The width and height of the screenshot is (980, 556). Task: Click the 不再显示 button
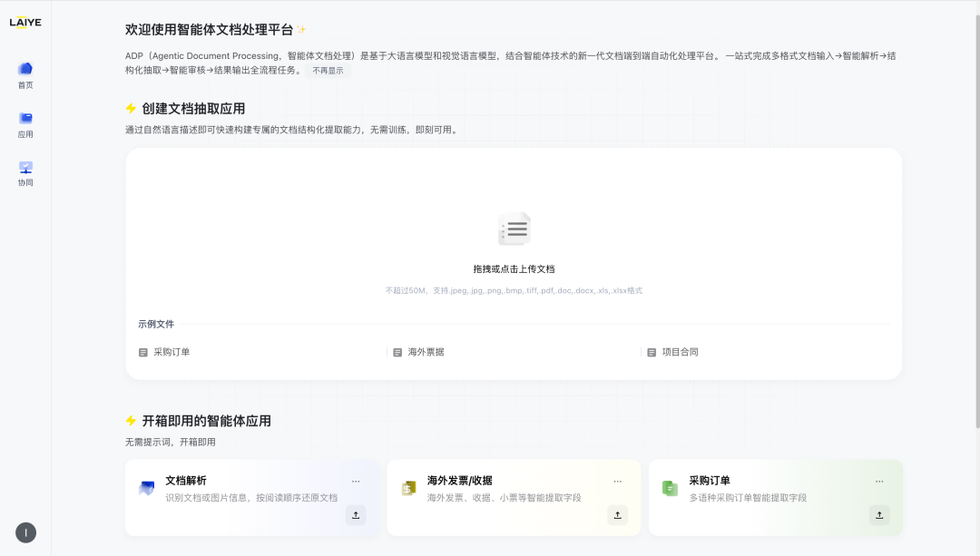point(328,70)
